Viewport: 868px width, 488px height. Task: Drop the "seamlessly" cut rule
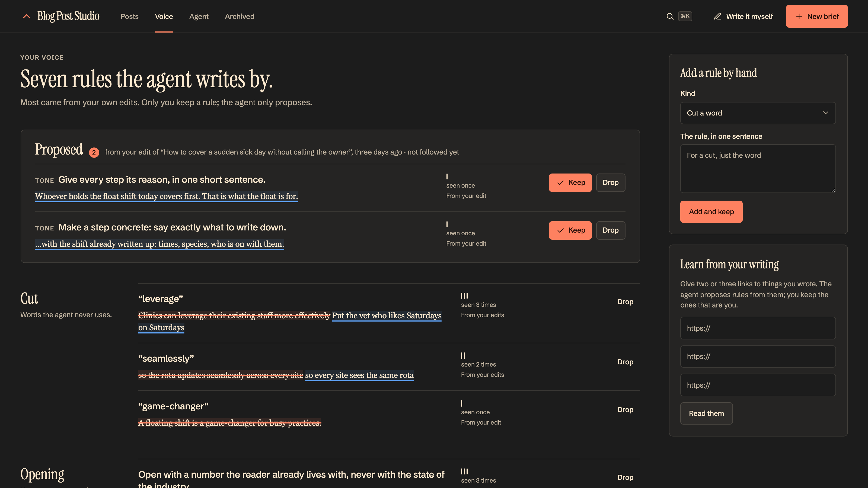(626, 362)
